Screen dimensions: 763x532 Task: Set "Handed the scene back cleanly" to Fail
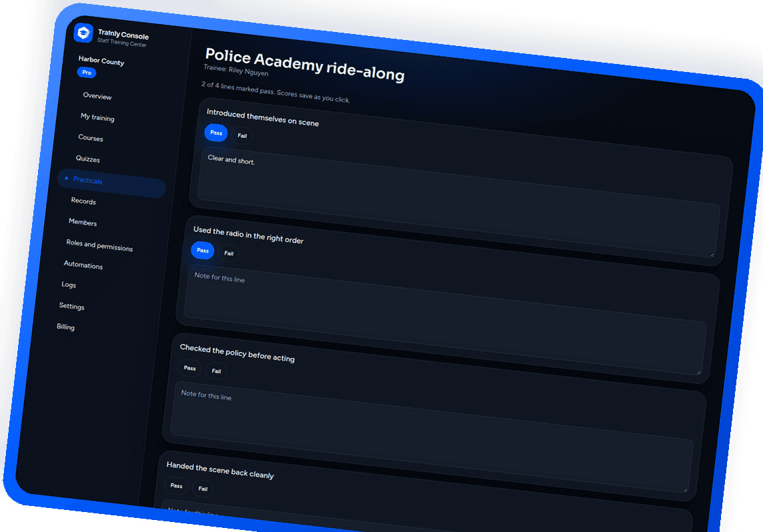(203, 489)
